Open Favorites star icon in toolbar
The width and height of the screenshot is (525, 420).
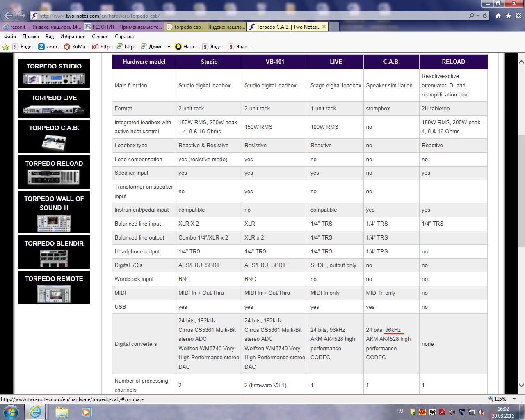coord(508,16)
